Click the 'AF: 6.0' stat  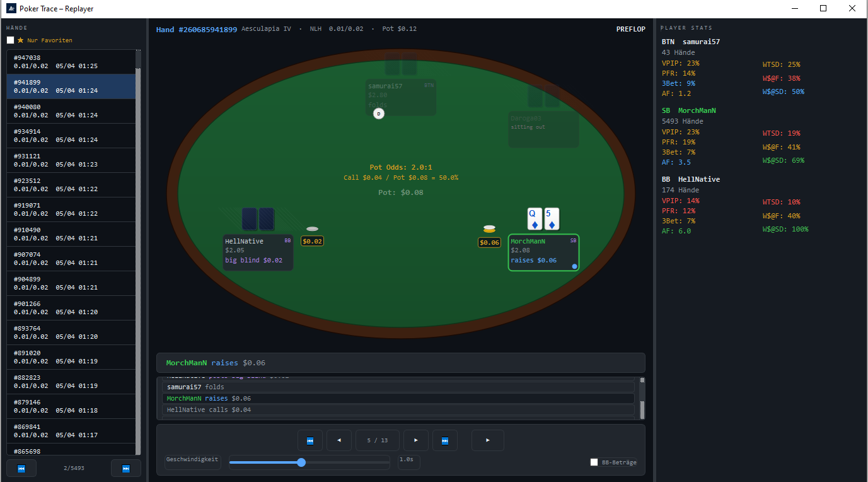click(x=676, y=231)
